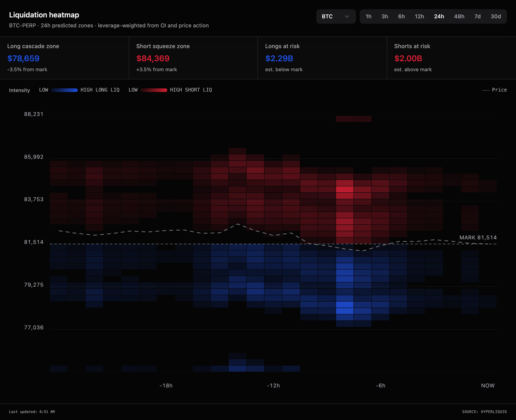This screenshot has height=420, width=516.
Task: Click the $84,369 short squeeze value
Action: 153,58
